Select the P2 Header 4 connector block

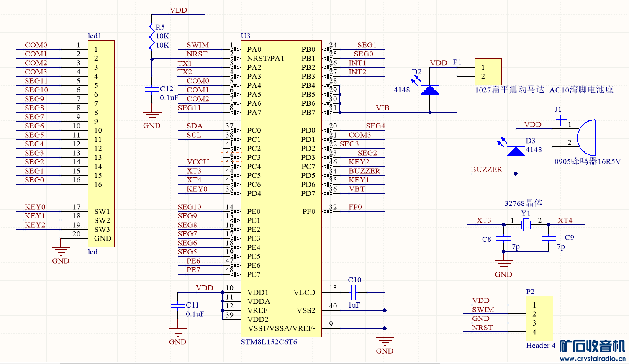point(539,318)
